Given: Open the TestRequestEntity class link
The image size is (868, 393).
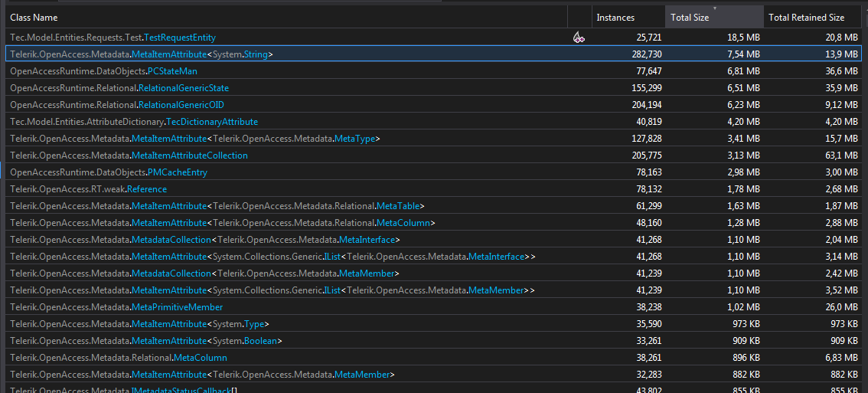Looking at the screenshot, I should pos(180,38).
